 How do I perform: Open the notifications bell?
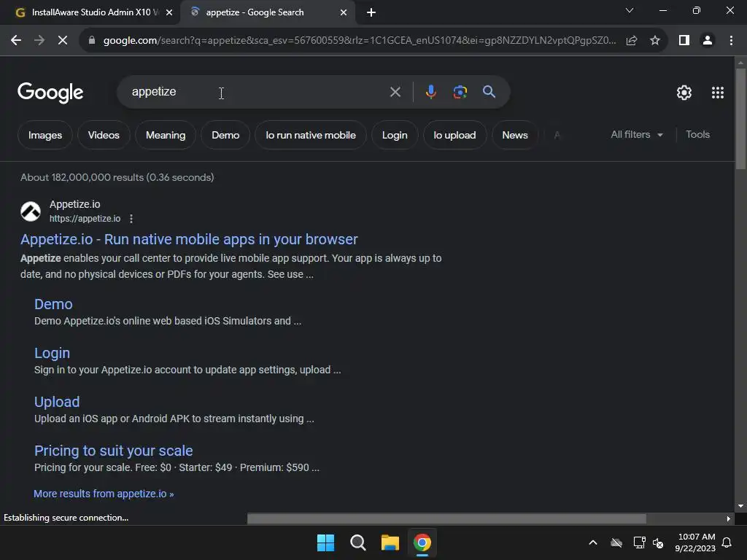[x=727, y=542]
